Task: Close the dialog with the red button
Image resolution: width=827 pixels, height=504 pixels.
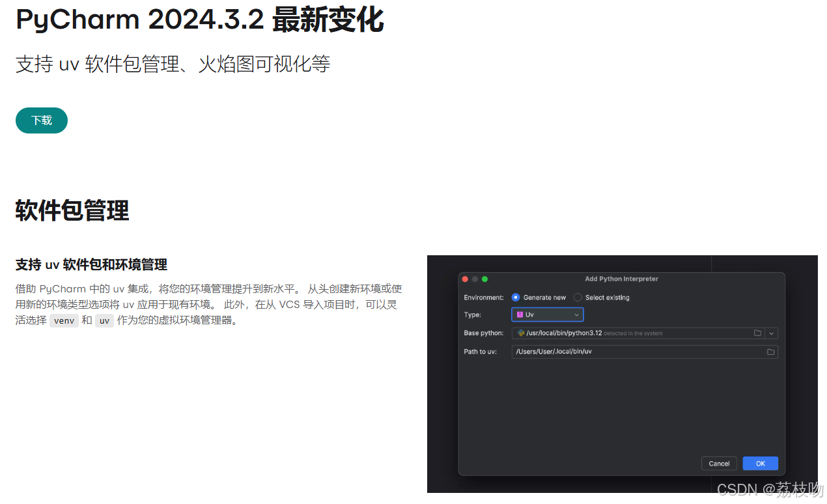Action: coord(465,279)
